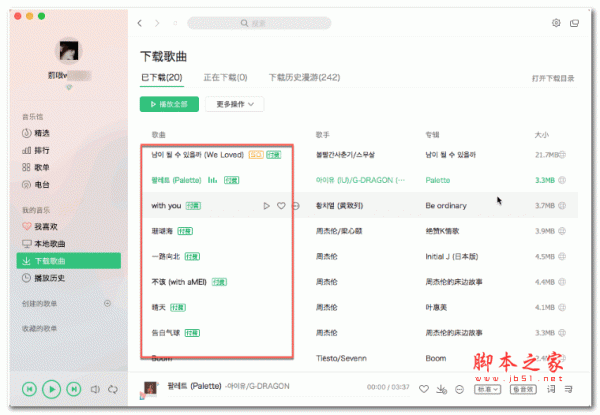This screenshot has height=415, width=600.
Task: Open the Palette album link
Action: 438,180
